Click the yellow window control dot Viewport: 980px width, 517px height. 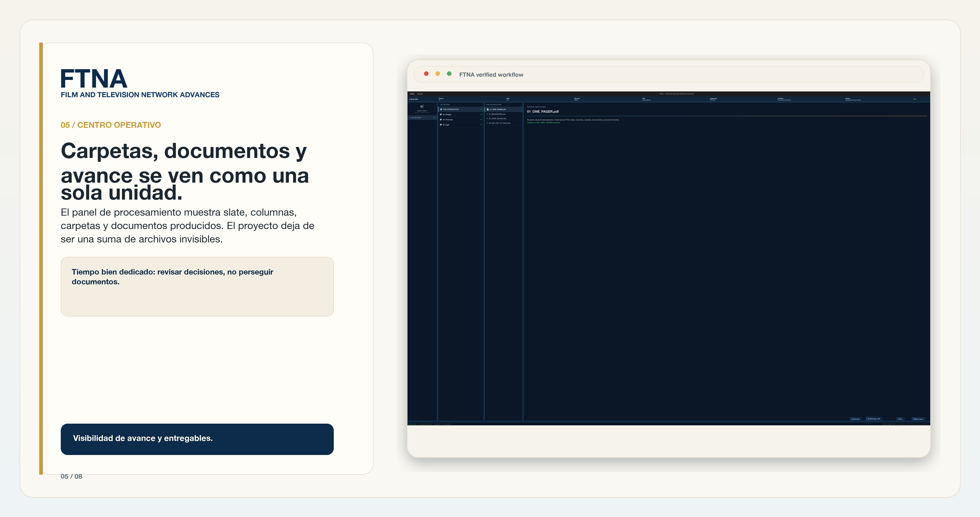pos(438,74)
